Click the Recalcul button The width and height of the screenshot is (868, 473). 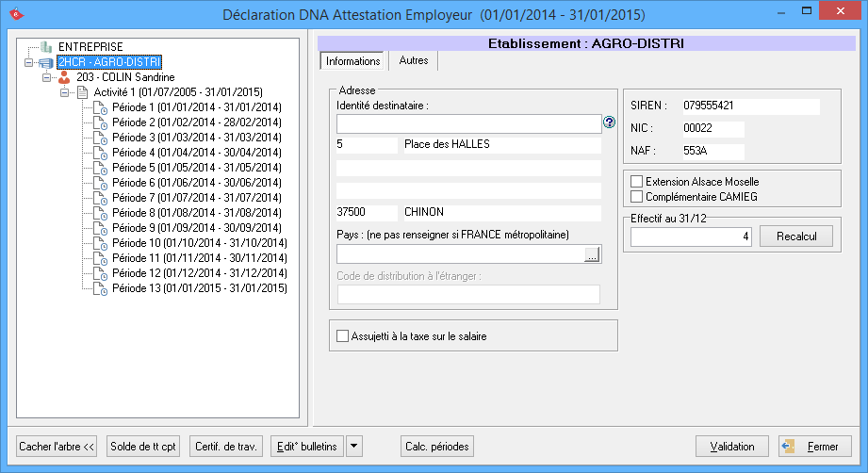795,236
